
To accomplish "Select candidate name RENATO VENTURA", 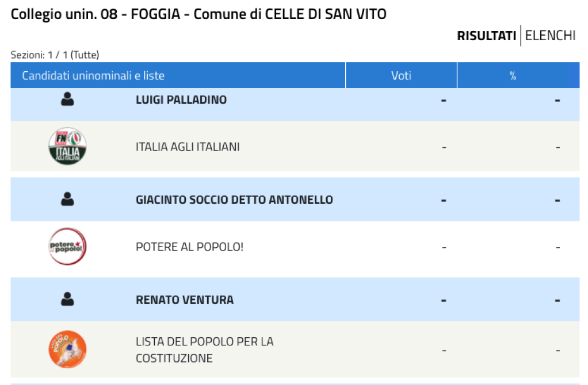I will pyautogui.click(x=185, y=300).
